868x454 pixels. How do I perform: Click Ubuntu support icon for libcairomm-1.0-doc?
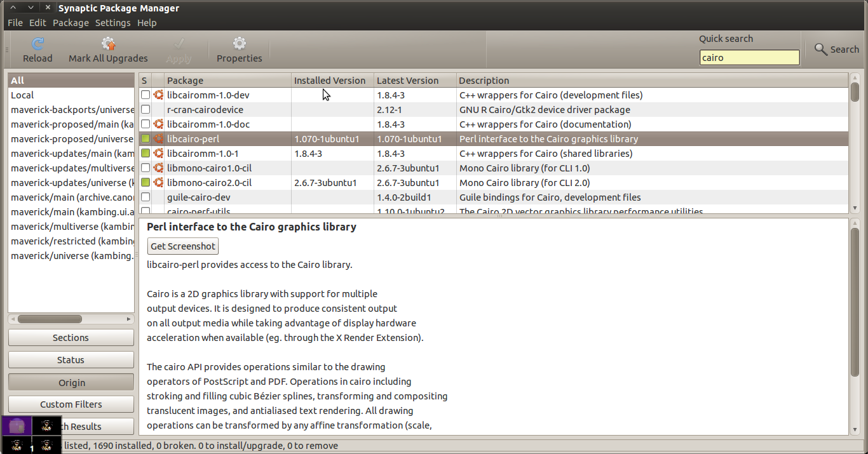[x=158, y=124]
